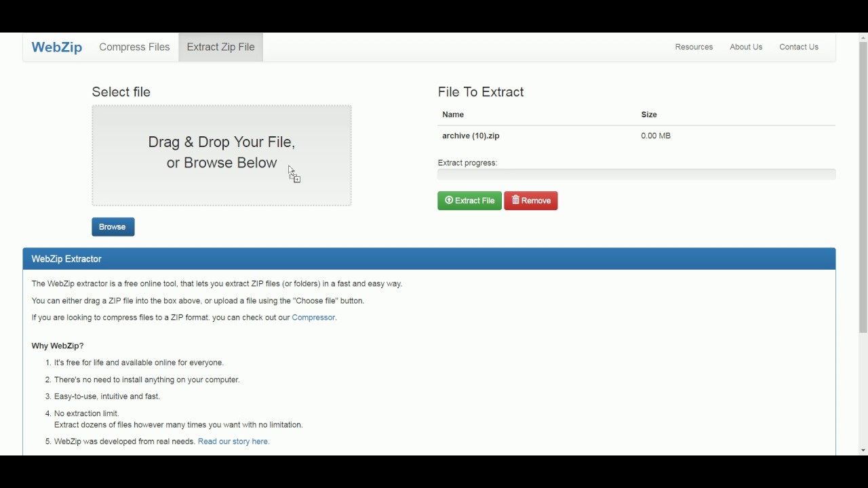This screenshot has width=868, height=488.
Task: Select the Extract Zip File tab
Action: coord(220,47)
